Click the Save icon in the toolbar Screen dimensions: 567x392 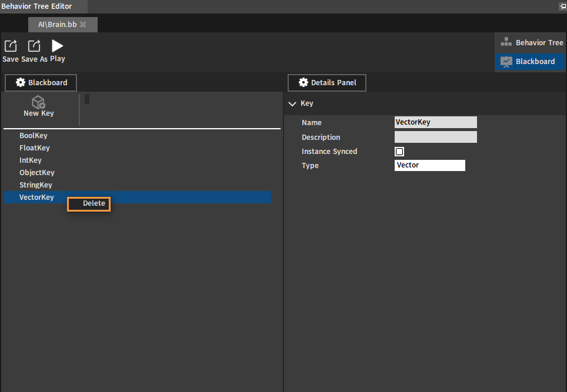coord(11,46)
